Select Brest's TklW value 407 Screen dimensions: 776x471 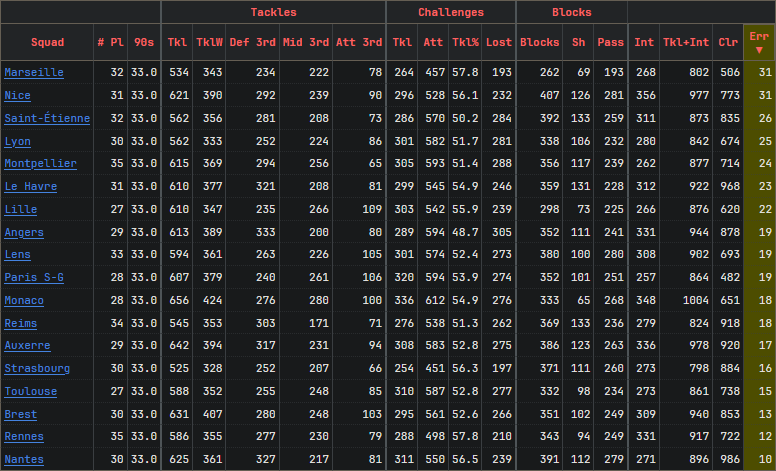212,414
